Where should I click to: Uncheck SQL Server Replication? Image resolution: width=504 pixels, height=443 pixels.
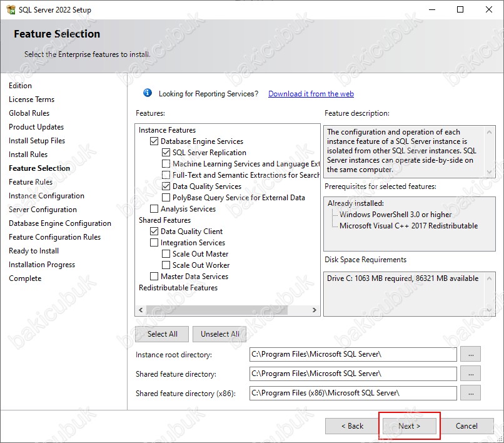[166, 153]
